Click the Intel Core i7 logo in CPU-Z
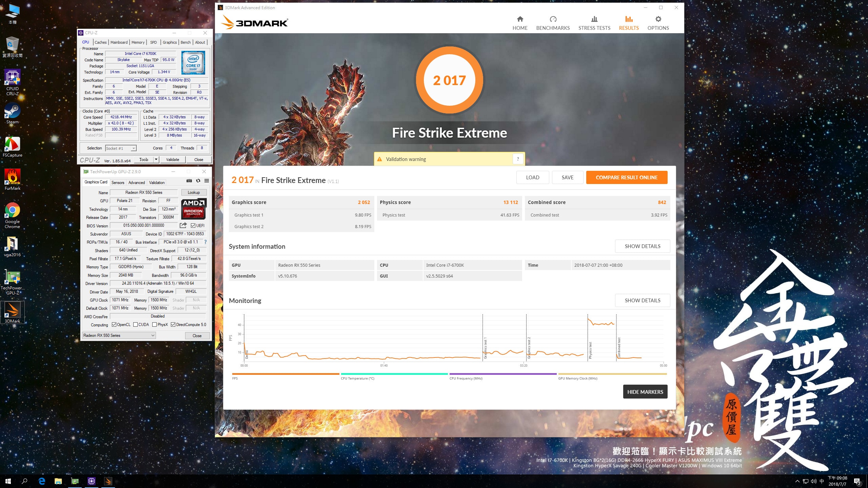The width and height of the screenshot is (868, 488). 193,62
